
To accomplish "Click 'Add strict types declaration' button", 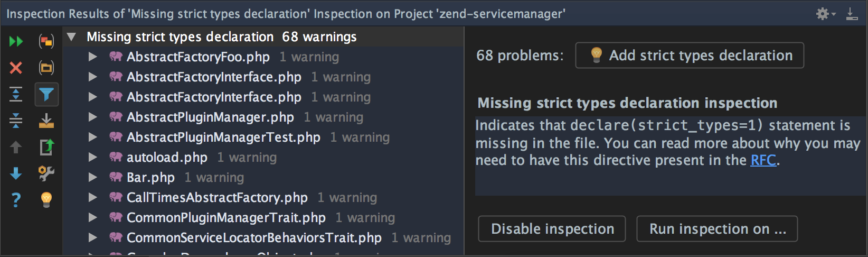I will coord(690,56).
